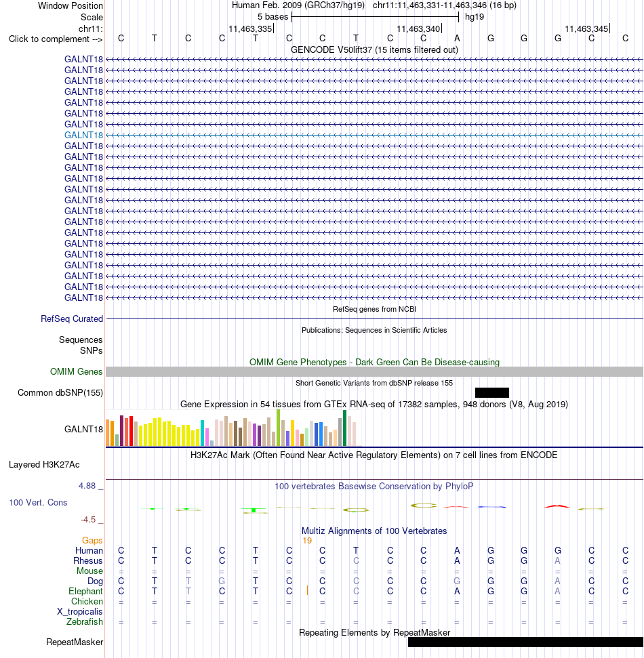Click the Zebrafish alignment row label
The height and width of the screenshot is (658, 644).
[x=84, y=622]
